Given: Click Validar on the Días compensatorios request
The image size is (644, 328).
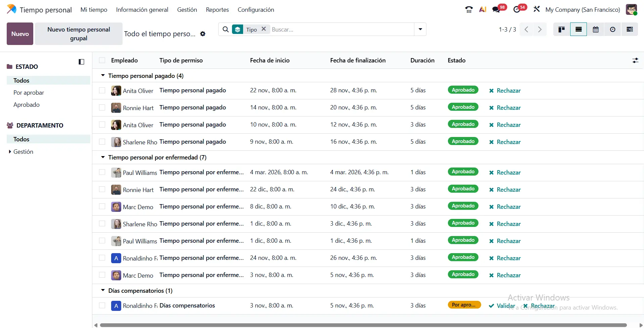Looking at the screenshot, I should [x=502, y=306].
